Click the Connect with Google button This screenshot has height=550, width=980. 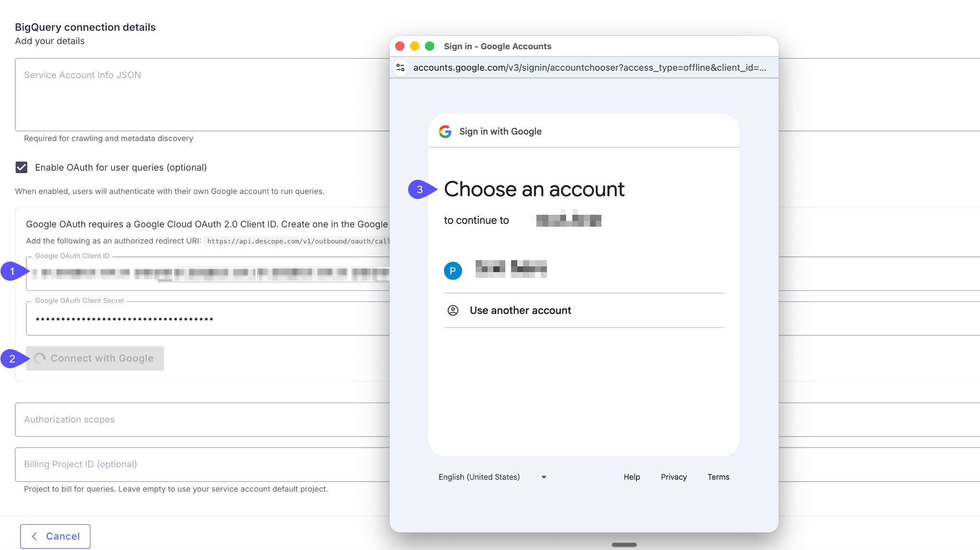95,358
